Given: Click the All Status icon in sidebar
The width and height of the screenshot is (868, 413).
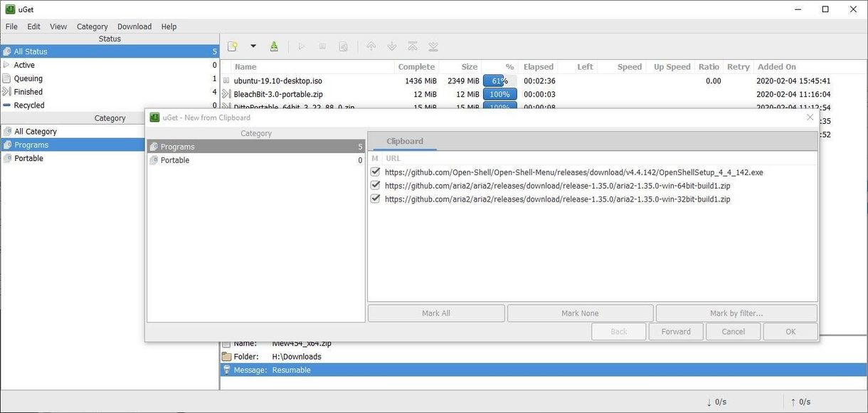Looking at the screenshot, I should click(7, 51).
